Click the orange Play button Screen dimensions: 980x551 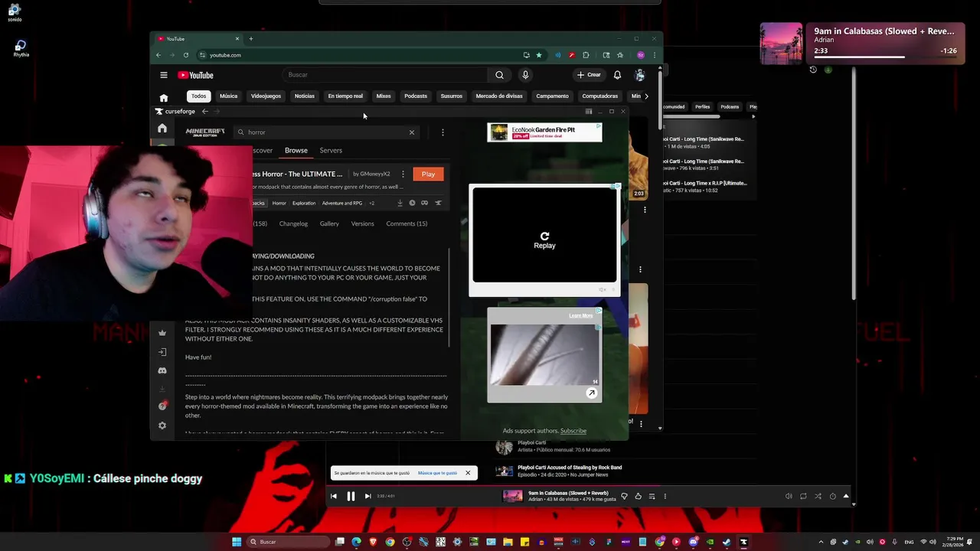(x=428, y=174)
